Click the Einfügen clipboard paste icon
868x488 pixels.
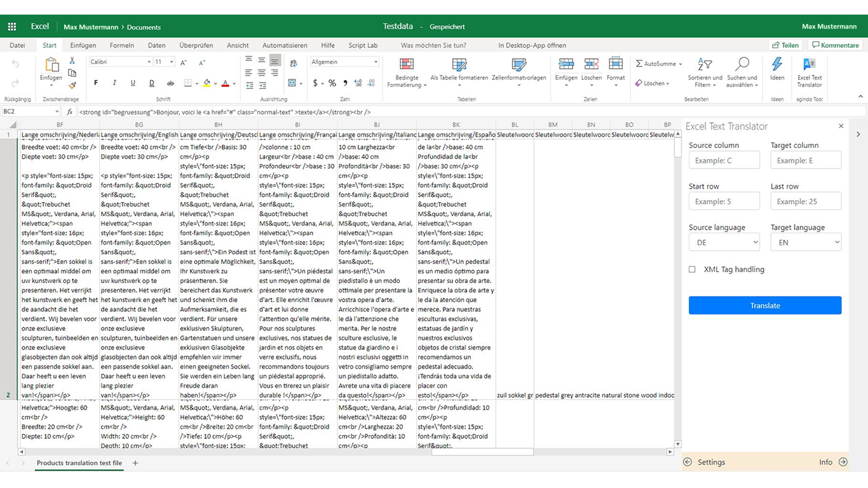[x=51, y=65]
